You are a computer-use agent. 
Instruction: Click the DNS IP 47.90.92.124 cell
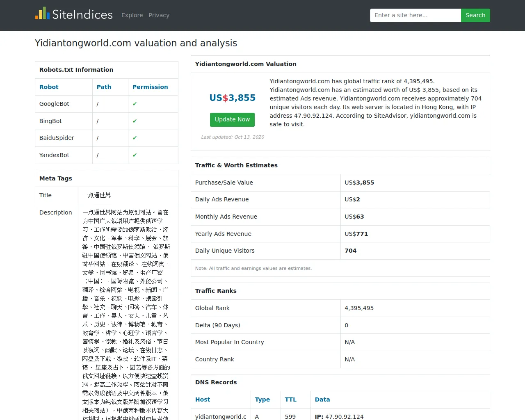click(x=339, y=416)
